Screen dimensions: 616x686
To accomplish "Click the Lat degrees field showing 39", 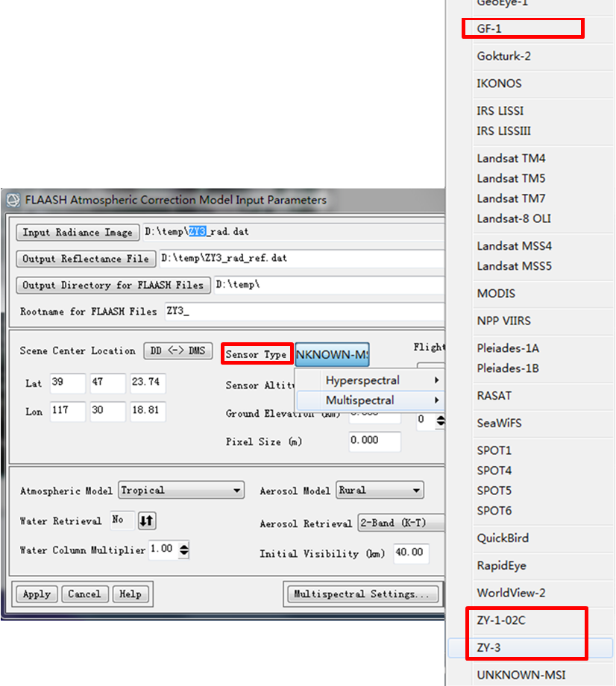I will tap(67, 383).
